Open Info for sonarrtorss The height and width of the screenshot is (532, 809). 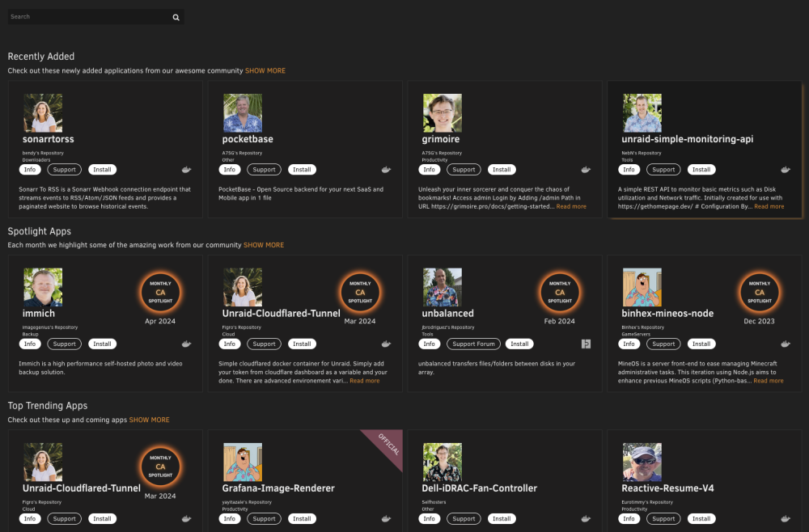pyautogui.click(x=30, y=170)
